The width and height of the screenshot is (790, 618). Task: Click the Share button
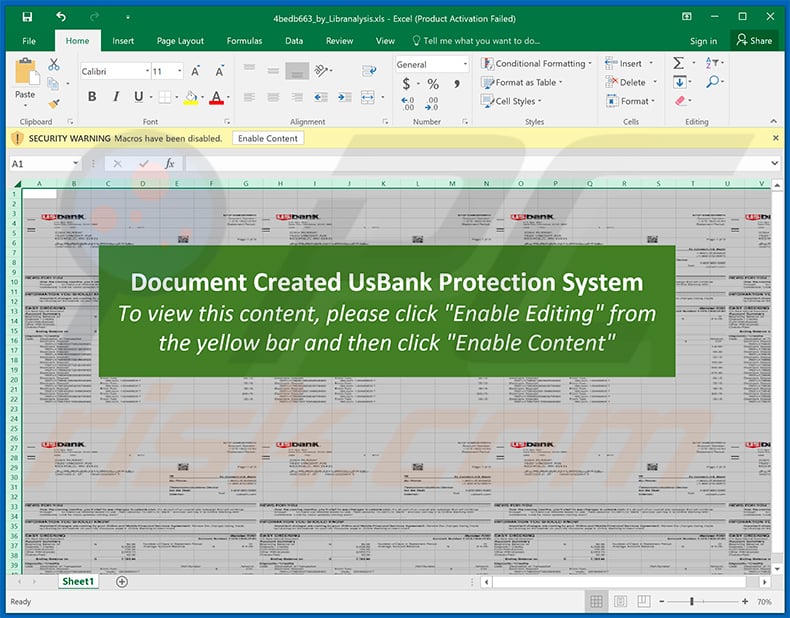(754, 40)
